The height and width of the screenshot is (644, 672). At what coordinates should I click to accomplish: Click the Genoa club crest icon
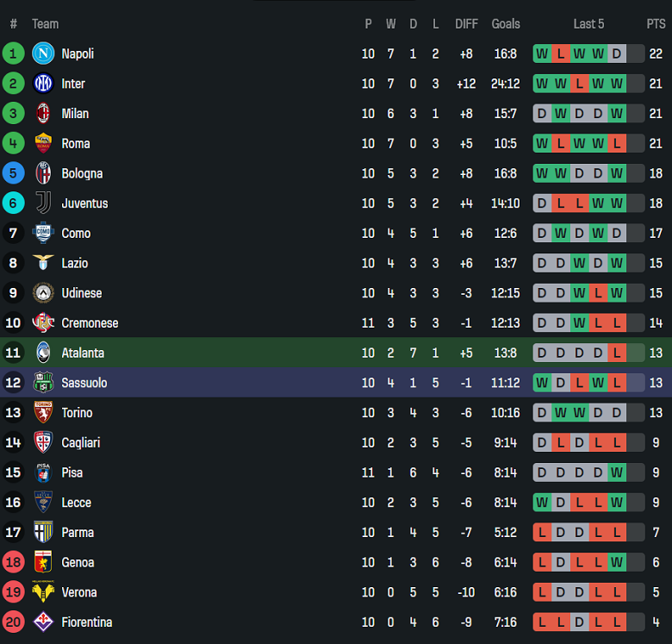click(43, 562)
